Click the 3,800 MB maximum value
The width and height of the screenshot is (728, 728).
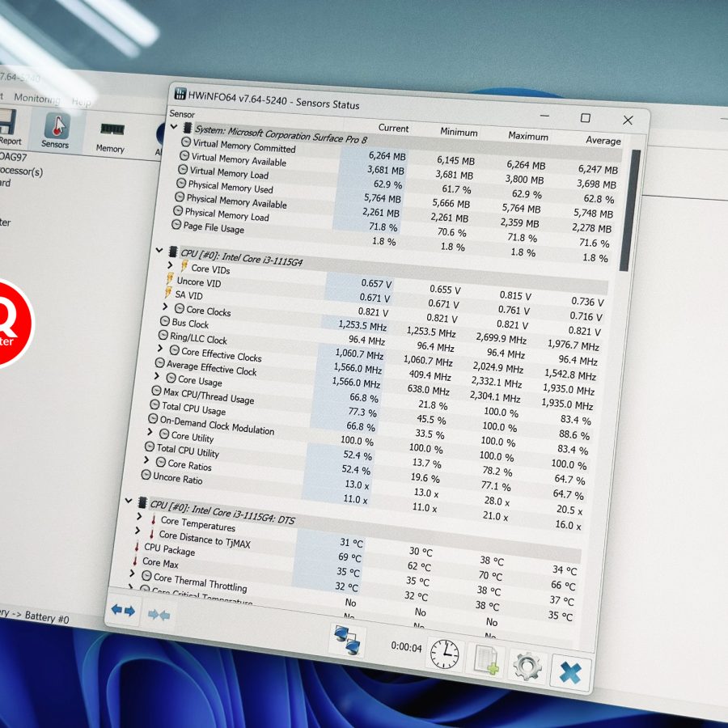(x=524, y=180)
